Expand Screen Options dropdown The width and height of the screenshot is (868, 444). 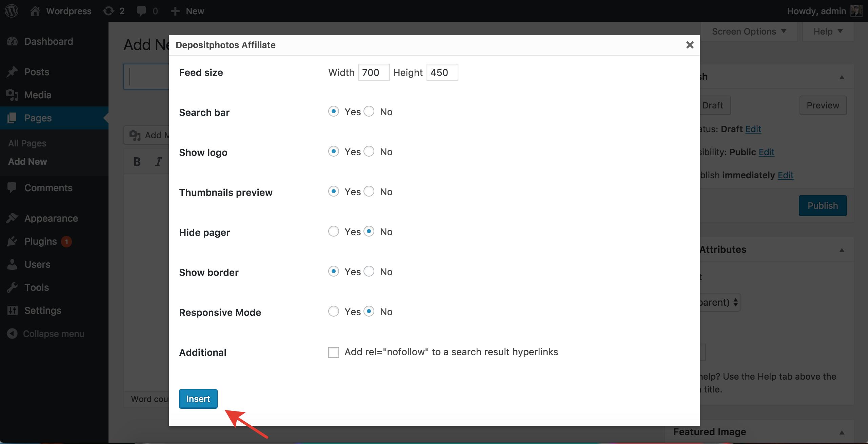(x=749, y=32)
